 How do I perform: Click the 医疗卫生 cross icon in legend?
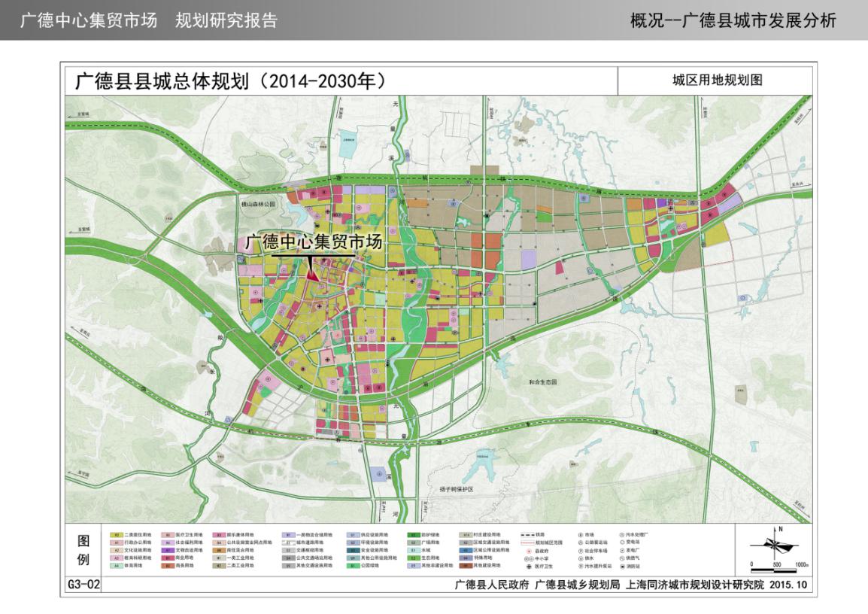pyautogui.click(x=529, y=566)
